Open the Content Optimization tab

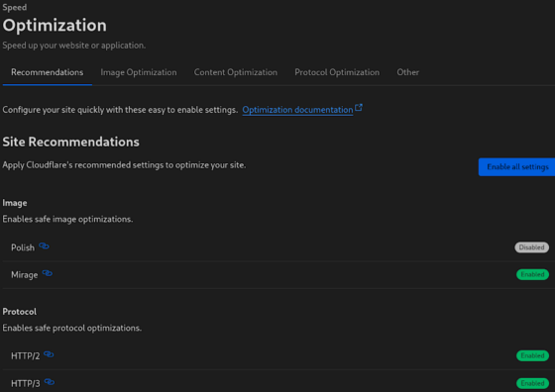[x=236, y=72]
